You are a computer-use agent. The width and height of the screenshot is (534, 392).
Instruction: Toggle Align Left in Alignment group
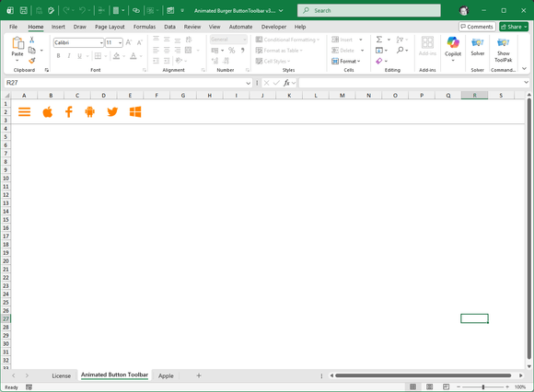point(156,51)
